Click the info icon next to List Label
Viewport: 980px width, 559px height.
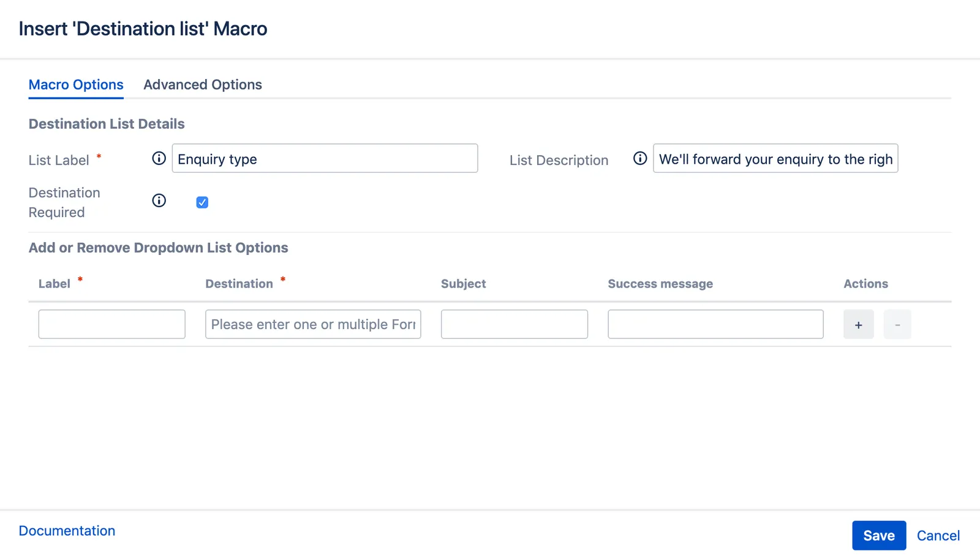[x=159, y=158]
